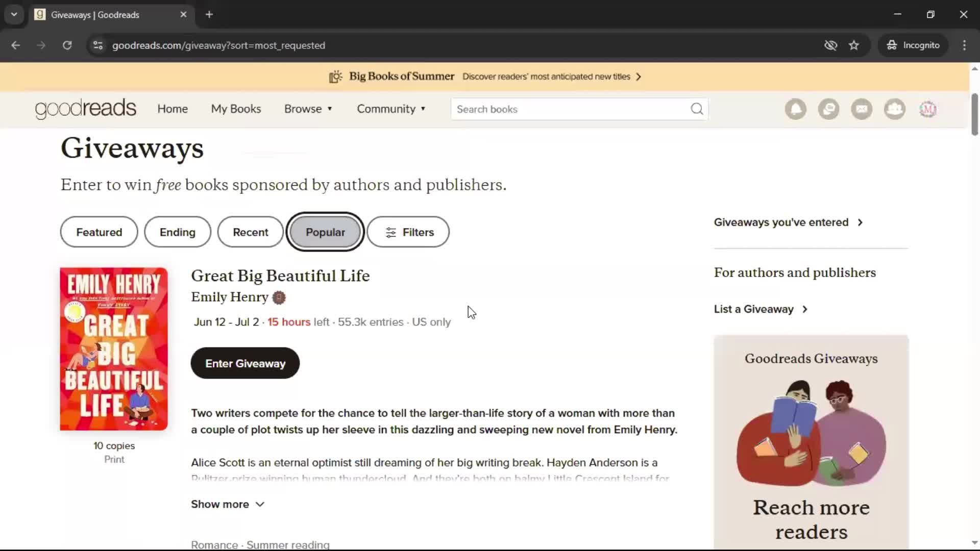This screenshot has width=980, height=551.
Task: Click the '55.3k entries' text
Action: 371,322
